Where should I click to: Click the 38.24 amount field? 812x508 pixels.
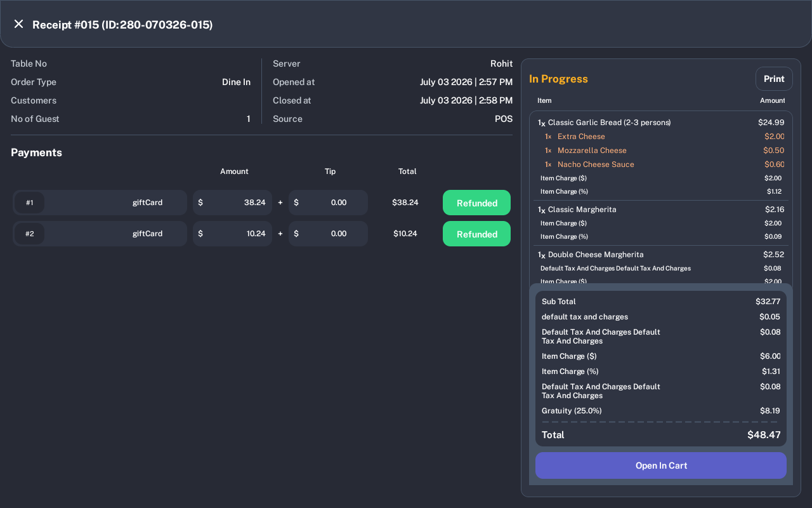tap(232, 203)
